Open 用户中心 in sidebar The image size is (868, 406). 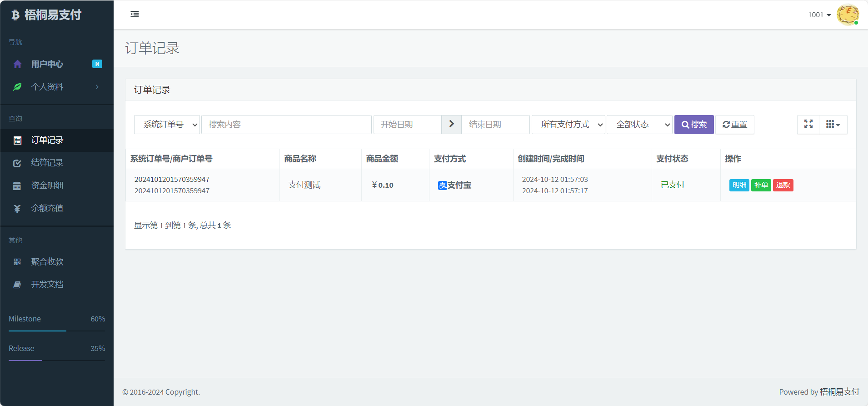pos(57,64)
